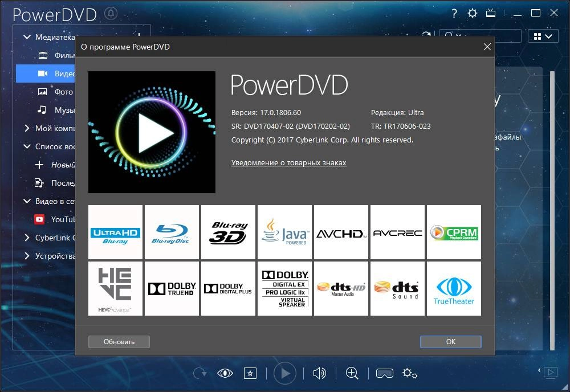The image size is (570, 392).
Task: Click the Blu-ray 3D logo tile
Action: tap(229, 232)
